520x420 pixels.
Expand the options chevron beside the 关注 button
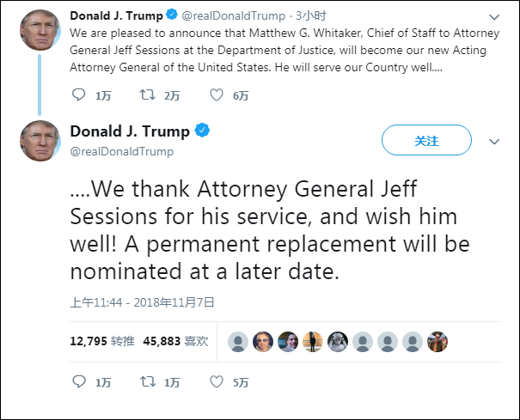pyautogui.click(x=493, y=141)
